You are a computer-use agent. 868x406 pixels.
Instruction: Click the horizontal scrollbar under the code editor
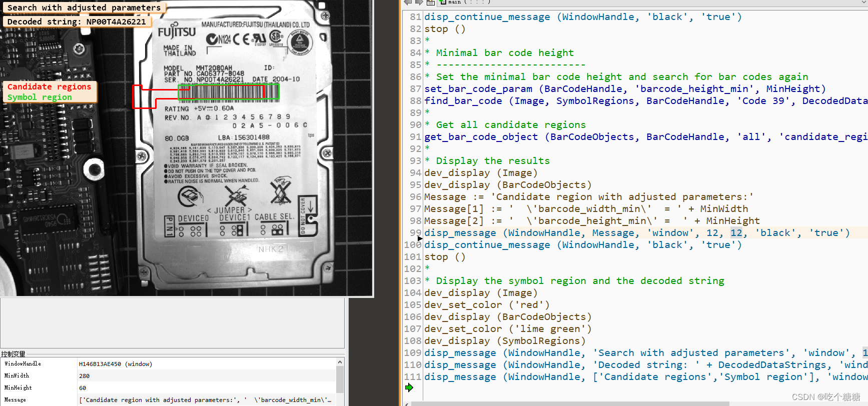tap(570, 403)
